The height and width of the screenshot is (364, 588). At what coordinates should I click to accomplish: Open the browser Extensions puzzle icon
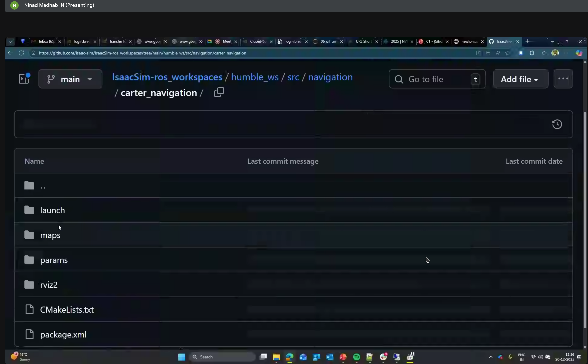(532, 53)
